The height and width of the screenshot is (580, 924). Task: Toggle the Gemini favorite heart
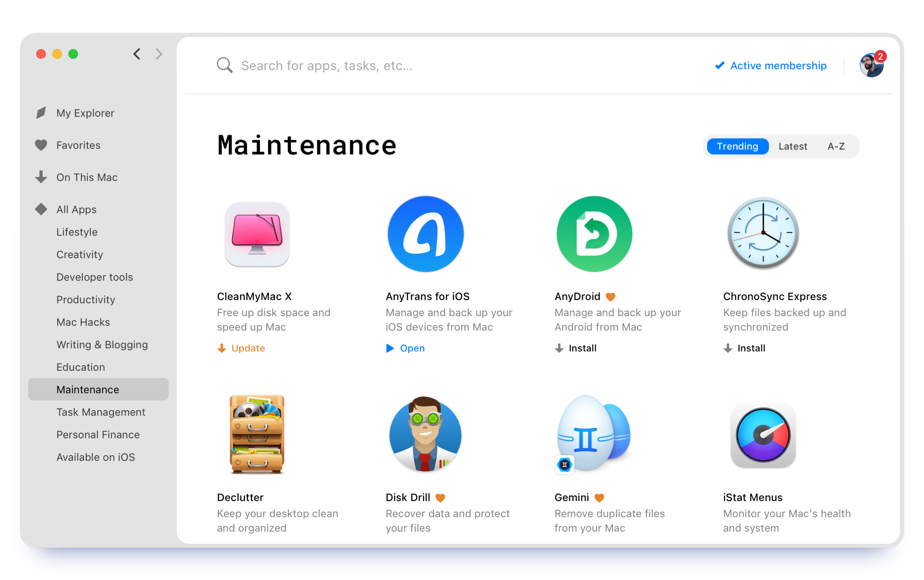(x=599, y=498)
